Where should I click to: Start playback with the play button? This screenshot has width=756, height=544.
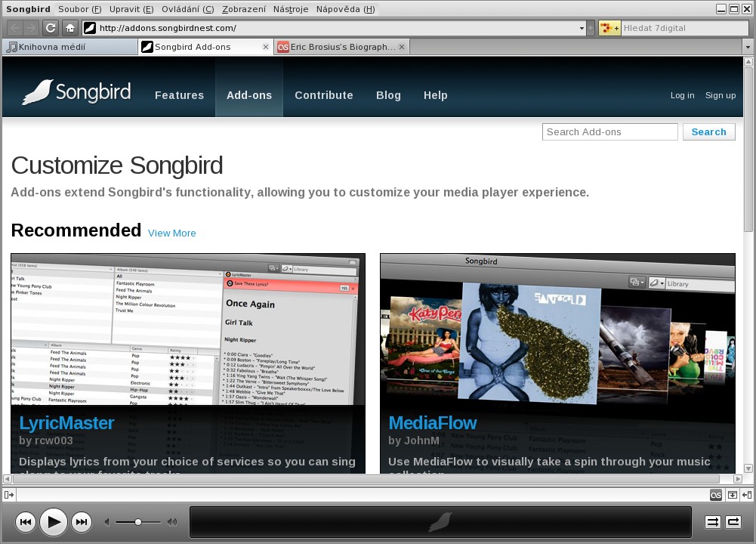(x=54, y=522)
